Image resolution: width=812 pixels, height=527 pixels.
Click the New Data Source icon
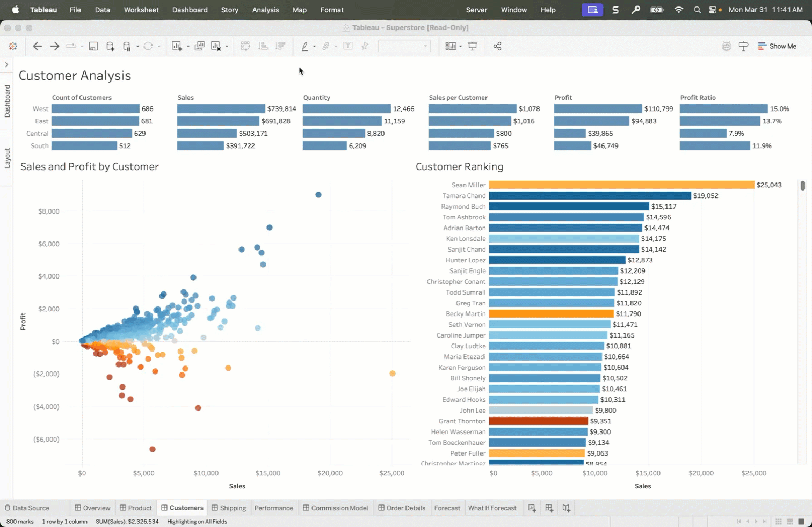[x=110, y=46]
